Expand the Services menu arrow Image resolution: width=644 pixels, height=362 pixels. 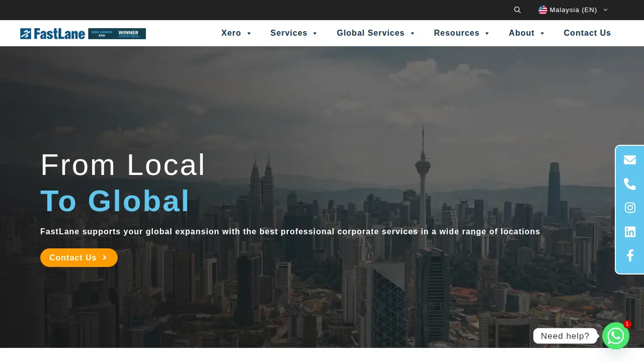pos(315,34)
